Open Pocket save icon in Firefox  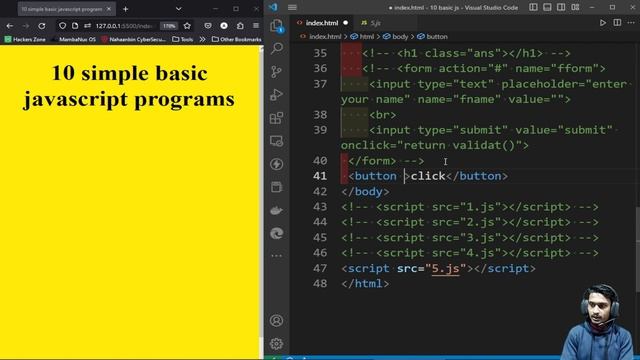[208, 26]
